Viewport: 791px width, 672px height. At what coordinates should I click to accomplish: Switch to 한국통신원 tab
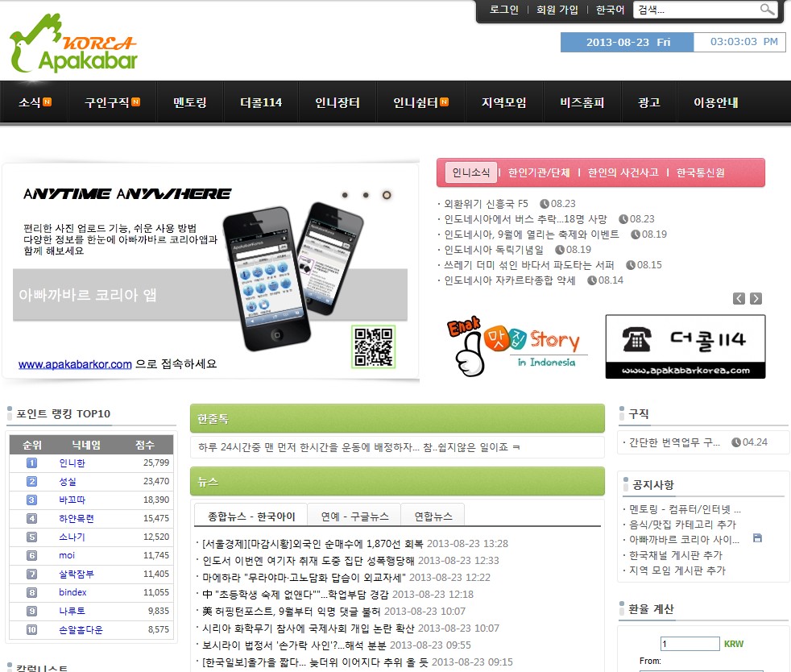coord(700,172)
